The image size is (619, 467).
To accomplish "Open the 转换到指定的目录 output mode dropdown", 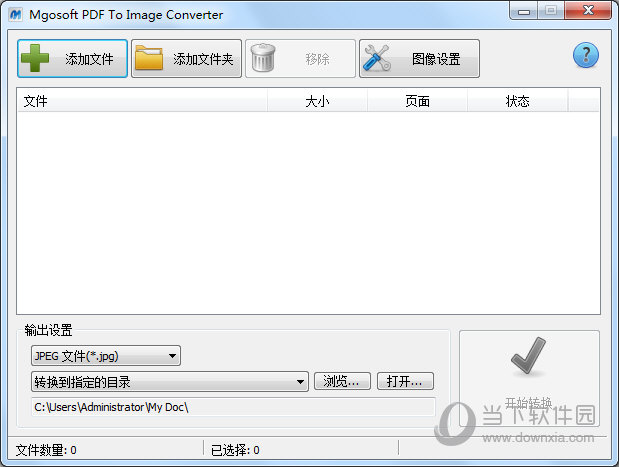I will click(x=170, y=381).
